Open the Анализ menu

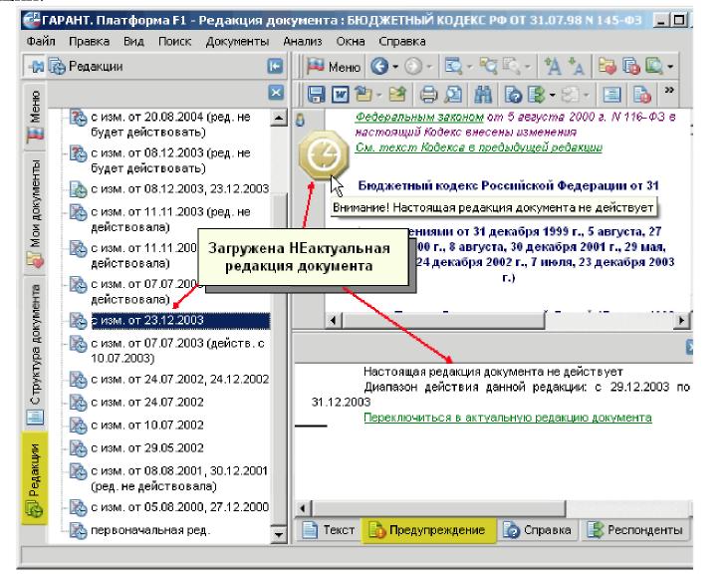302,41
